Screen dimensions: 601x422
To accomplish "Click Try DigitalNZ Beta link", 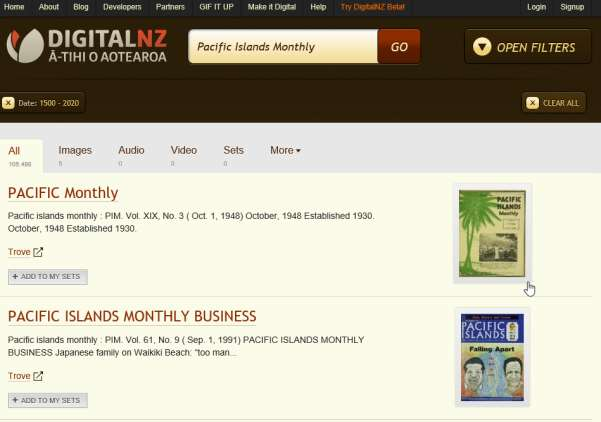I will (373, 7).
